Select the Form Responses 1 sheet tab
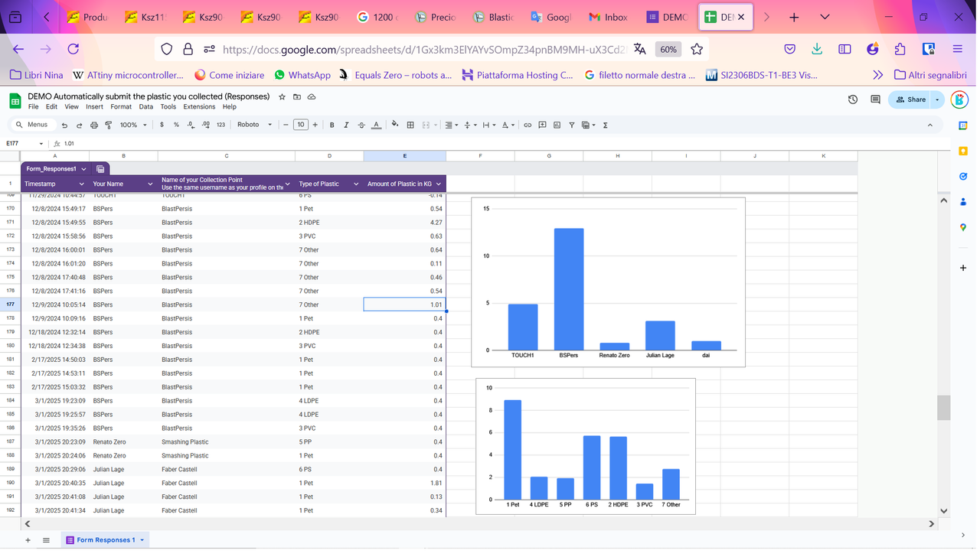The width and height of the screenshot is (980, 557). tap(105, 540)
